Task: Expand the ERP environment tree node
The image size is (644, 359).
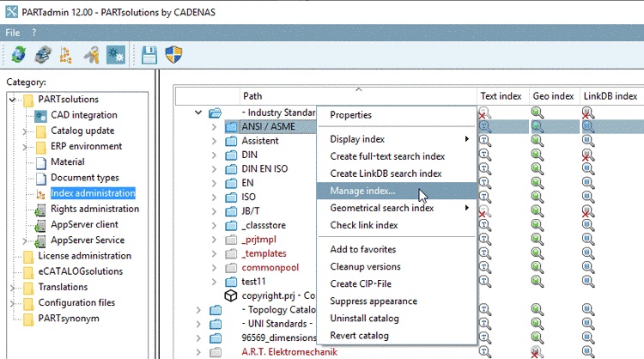Action: (25, 147)
